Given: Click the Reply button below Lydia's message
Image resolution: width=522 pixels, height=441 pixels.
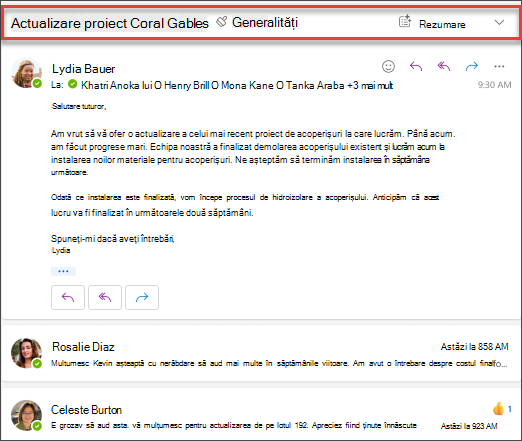Looking at the screenshot, I should [68, 297].
